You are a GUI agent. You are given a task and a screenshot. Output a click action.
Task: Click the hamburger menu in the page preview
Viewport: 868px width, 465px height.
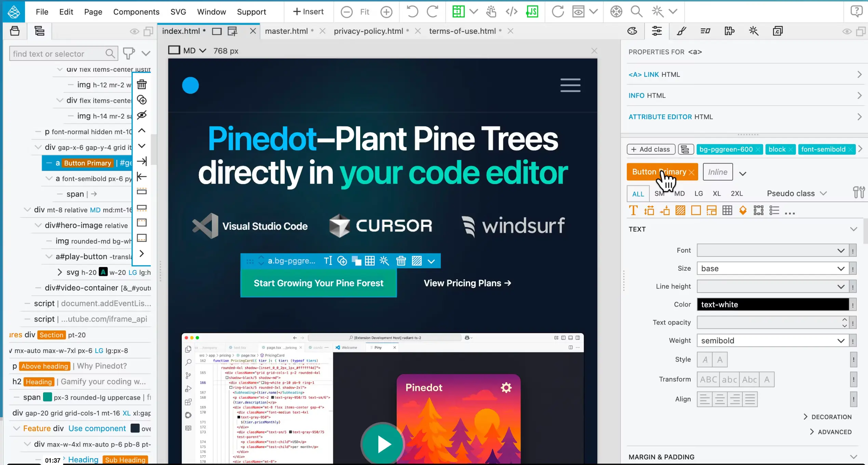click(x=570, y=85)
